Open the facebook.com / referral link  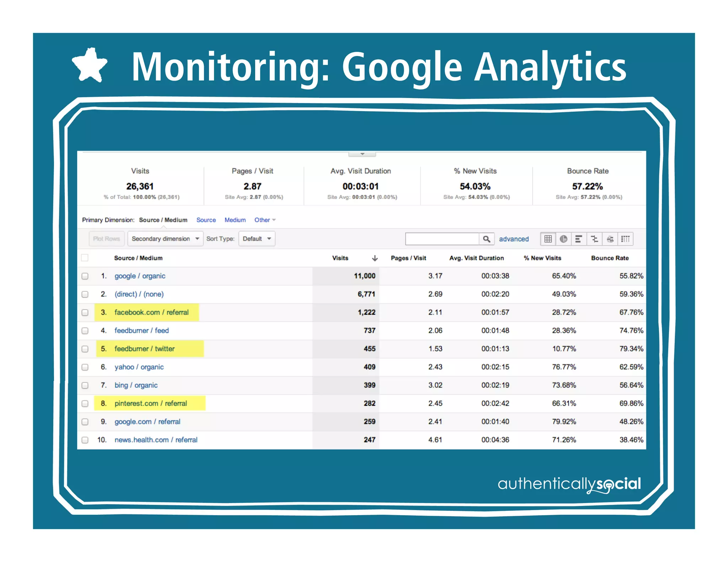151,313
